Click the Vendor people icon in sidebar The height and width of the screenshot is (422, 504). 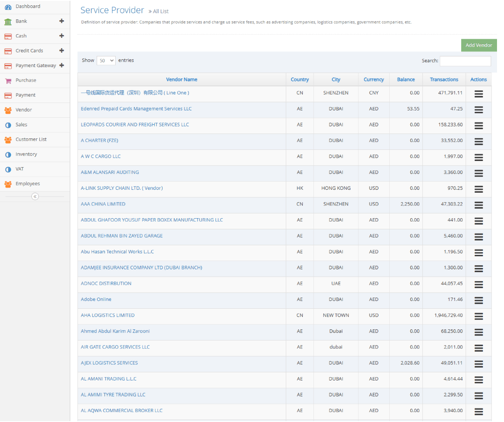point(8,110)
